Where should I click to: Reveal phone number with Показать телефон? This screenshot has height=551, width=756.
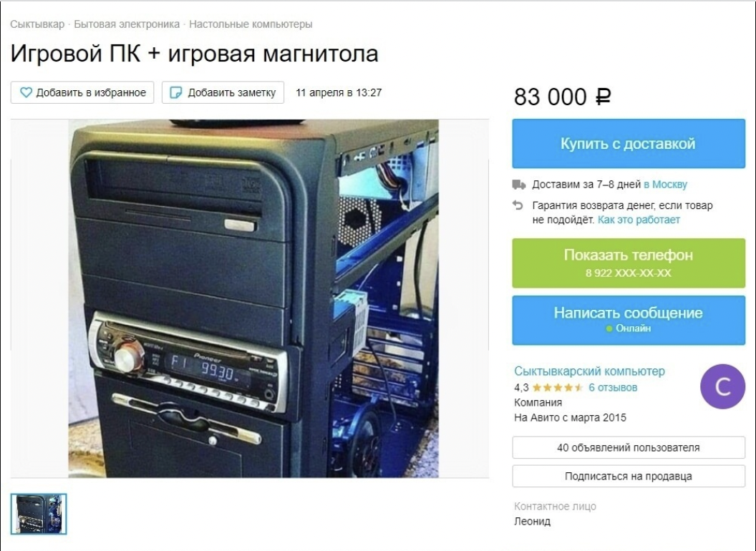(x=629, y=263)
